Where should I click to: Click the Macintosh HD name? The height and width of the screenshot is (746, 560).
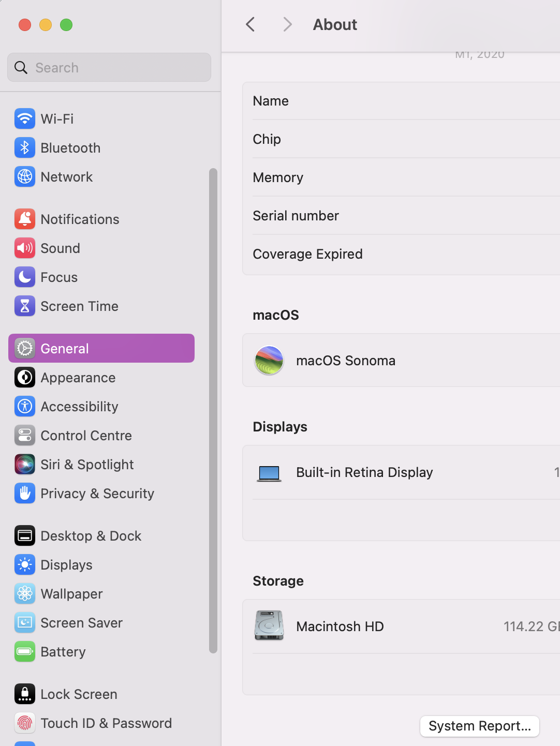(340, 626)
